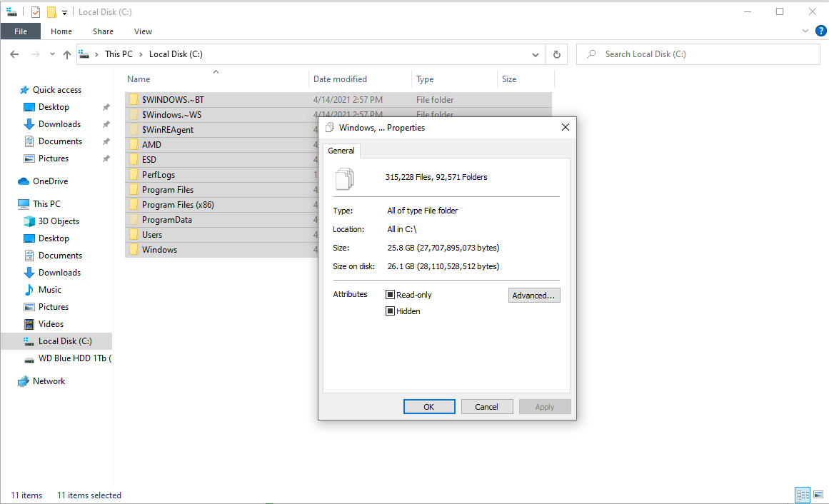Select the This PC computer icon
This screenshot has width=829, height=504.
[x=24, y=204]
